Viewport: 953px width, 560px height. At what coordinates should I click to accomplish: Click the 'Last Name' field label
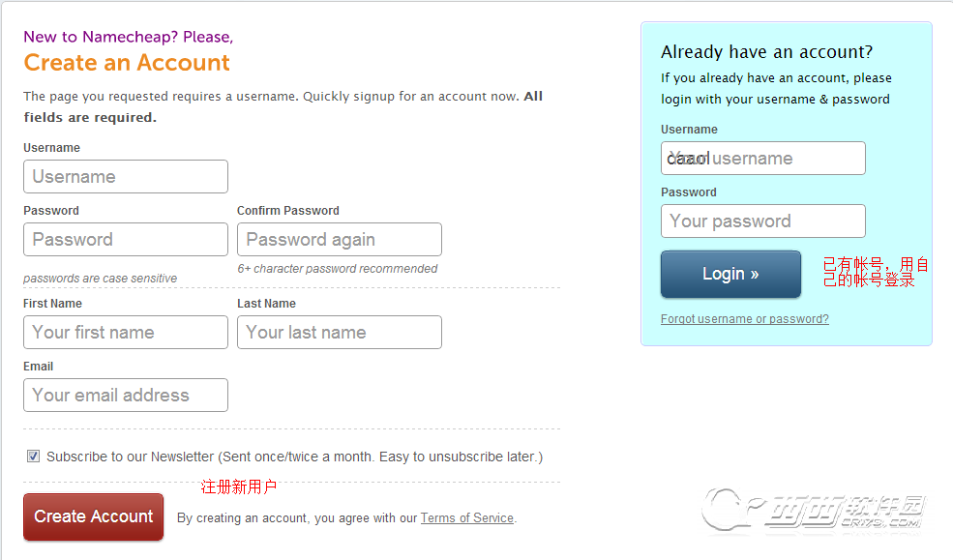point(266,304)
